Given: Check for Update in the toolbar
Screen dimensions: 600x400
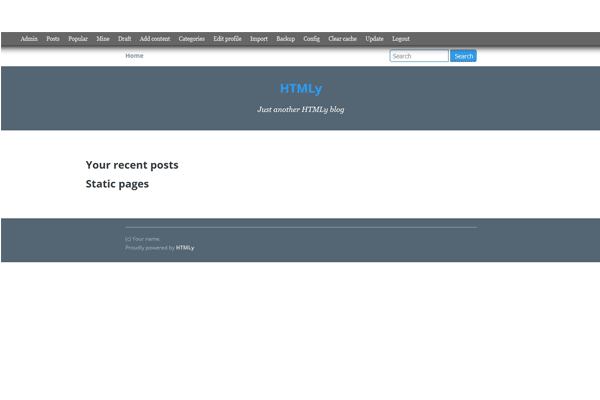Looking at the screenshot, I should (x=375, y=39).
